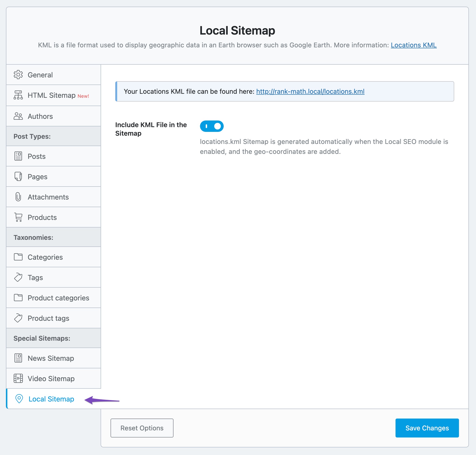Click the "Local Sitemap" page heading
This screenshot has height=455, width=476.
[237, 31]
